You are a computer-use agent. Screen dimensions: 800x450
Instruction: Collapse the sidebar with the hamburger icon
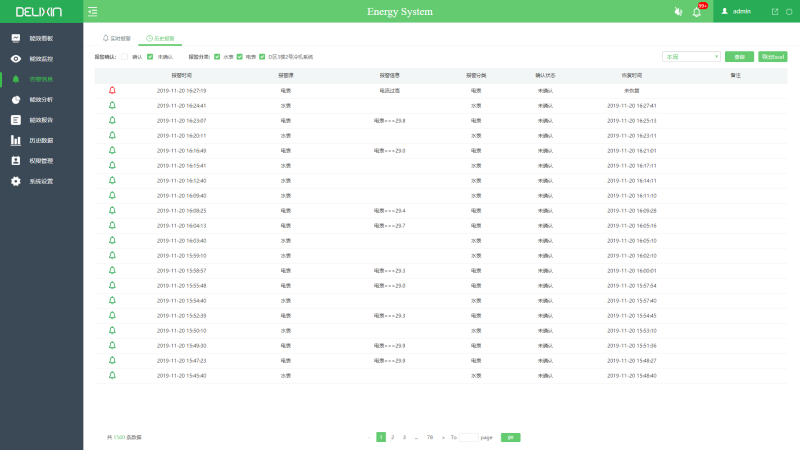pyautogui.click(x=93, y=11)
